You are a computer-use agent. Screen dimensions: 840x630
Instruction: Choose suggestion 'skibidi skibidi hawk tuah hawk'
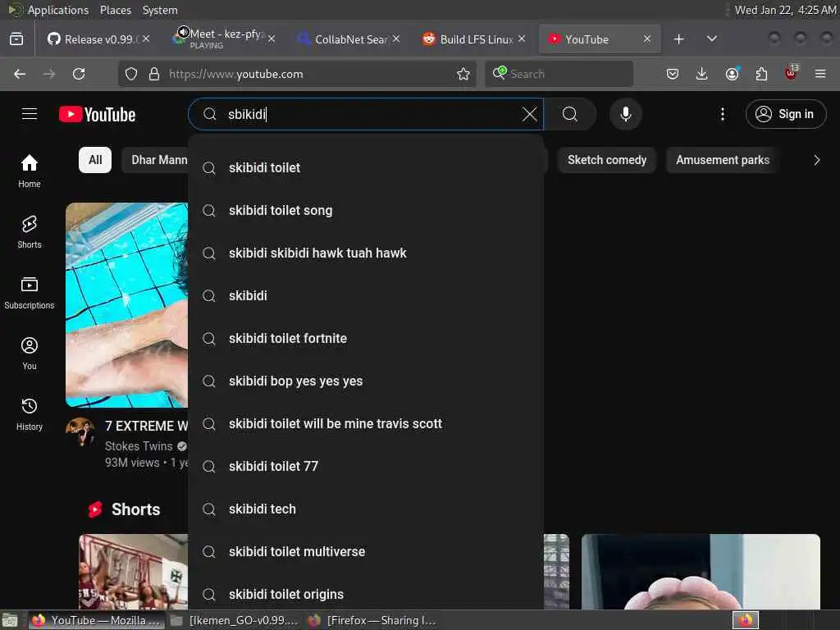pyautogui.click(x=366, y=253)
